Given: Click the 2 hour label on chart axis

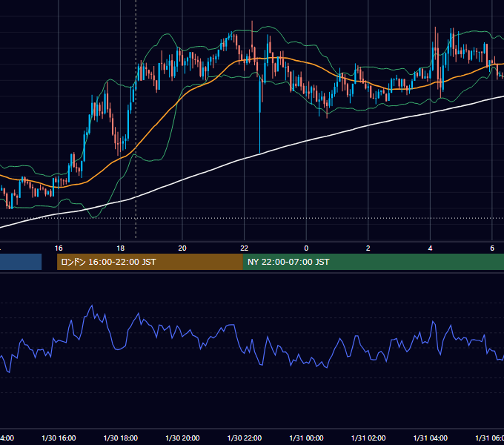Looking at the screenshot, I should [x=368, y=248].
